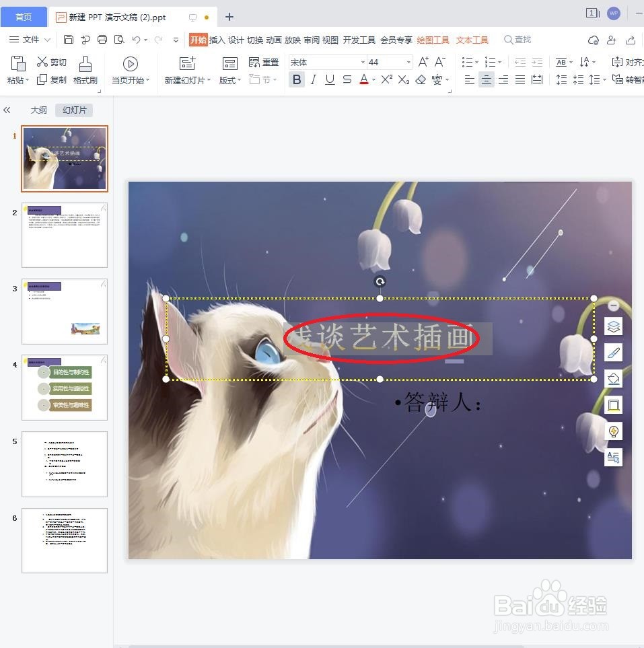This screenshot has width=644, height=648.
Task: Click the copy (复制) icon
Action: coord(42,79)
